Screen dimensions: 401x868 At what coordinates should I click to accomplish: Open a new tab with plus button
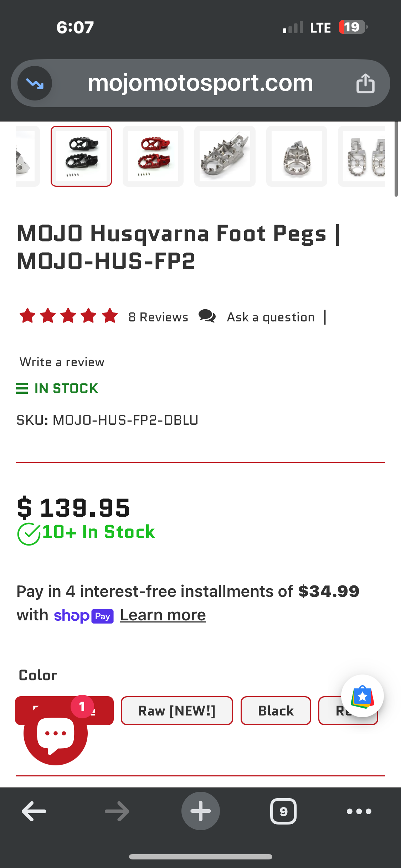pyautogui.click(x=200, y=811)
